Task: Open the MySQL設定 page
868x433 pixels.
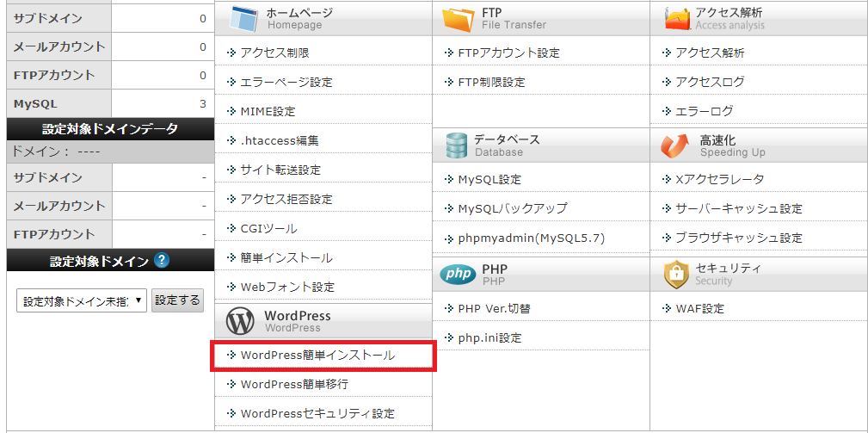Action: pos(489,179)
